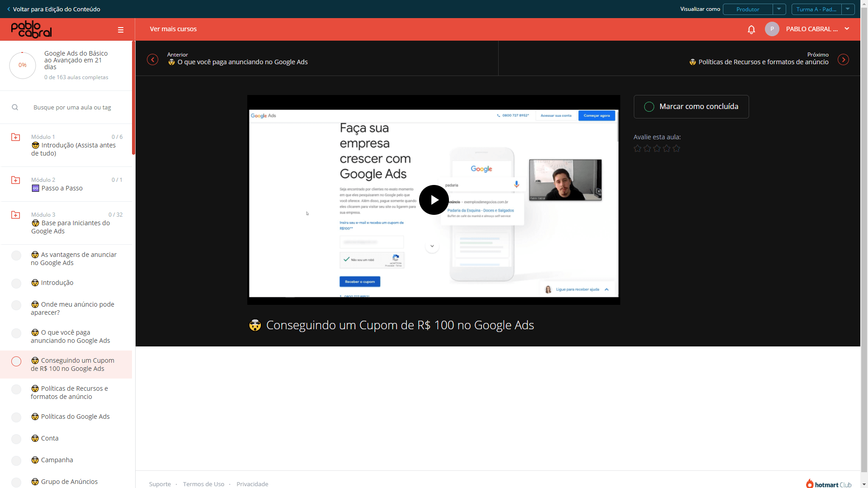Mark lesson as concluída
The height and width of the screenshot is (488, 868).
coord(691,107)
